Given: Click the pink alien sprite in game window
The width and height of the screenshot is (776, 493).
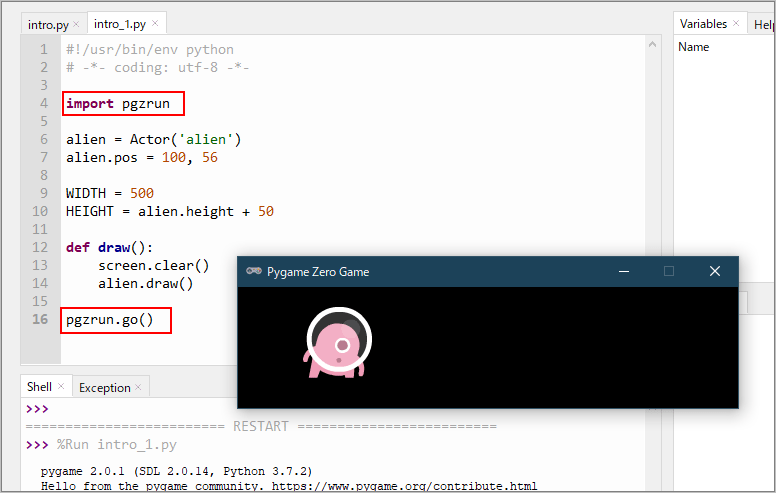Looking at the screenshot, I should (338, 343).
